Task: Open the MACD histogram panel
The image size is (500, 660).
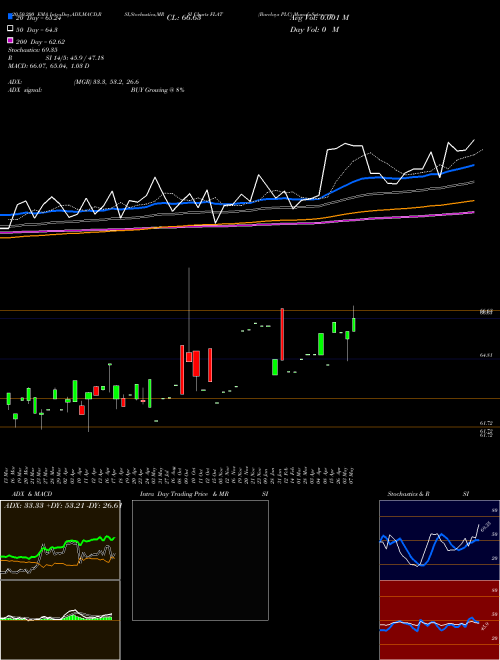Action: (60, 620)
